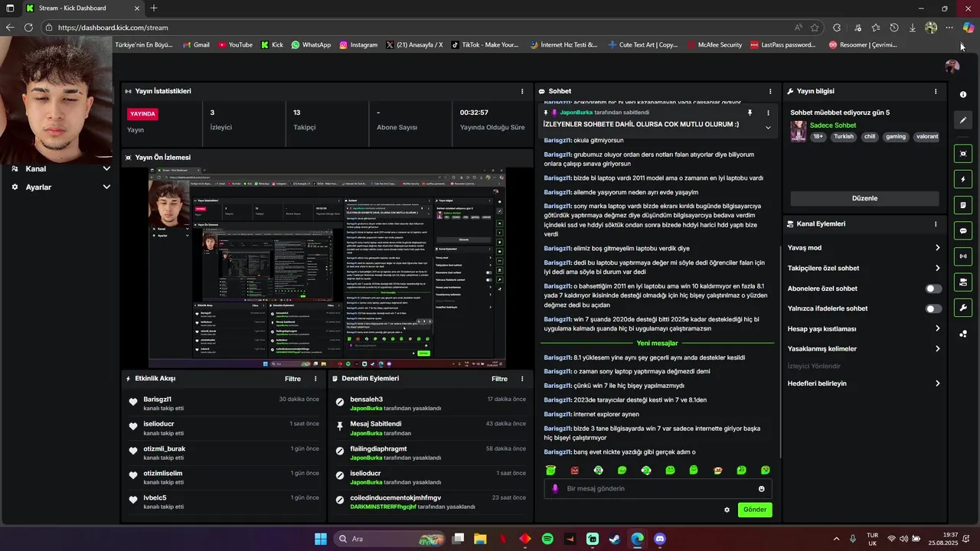
Task: Click the stream preview thumbnail
Action: [327, 268]
